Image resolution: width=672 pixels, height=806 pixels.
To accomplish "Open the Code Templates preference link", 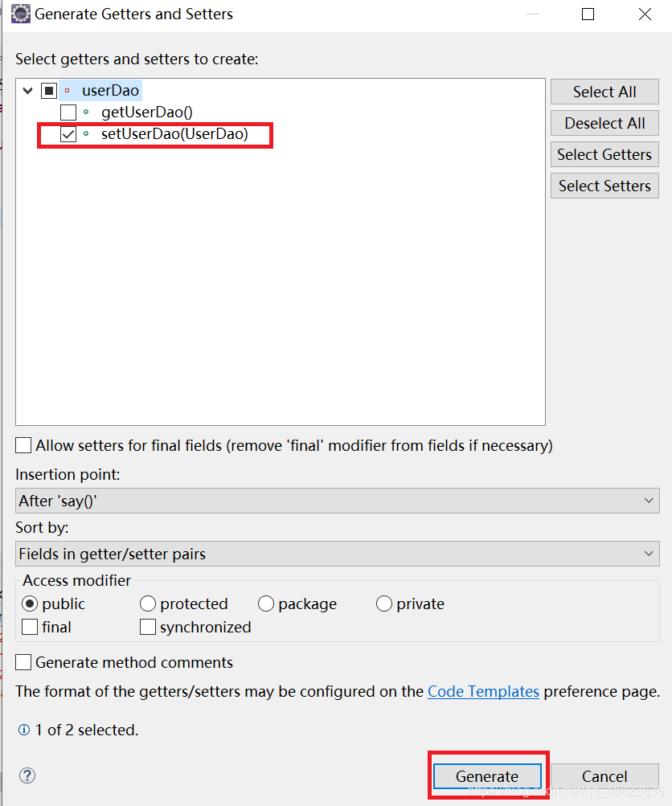I will 483,691.
